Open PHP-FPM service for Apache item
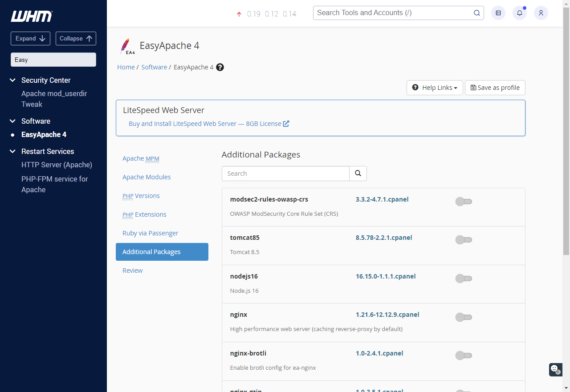 click(55, 184)
